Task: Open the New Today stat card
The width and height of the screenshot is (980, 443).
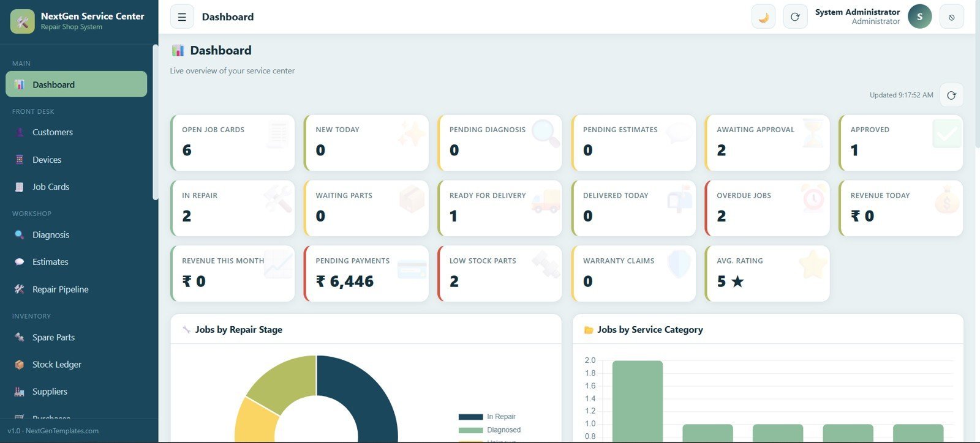Action: [x=366, y=143]
